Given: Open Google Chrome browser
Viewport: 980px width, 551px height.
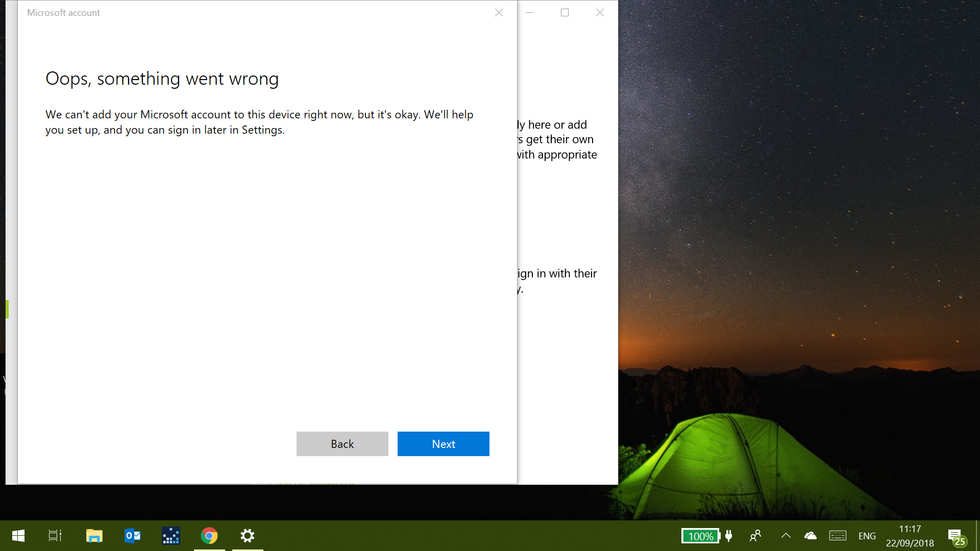Looking at the screenshot, I should coord(209,536).
